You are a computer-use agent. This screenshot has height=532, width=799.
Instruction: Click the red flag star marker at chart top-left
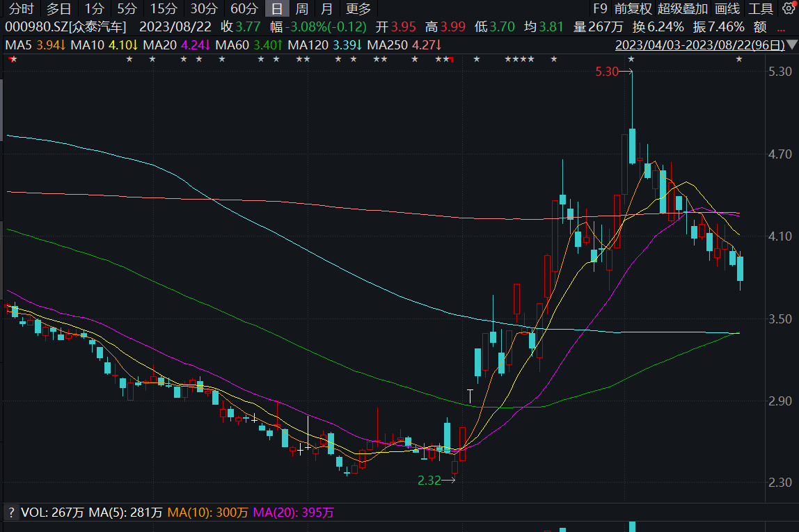click(x=13, y=59)
